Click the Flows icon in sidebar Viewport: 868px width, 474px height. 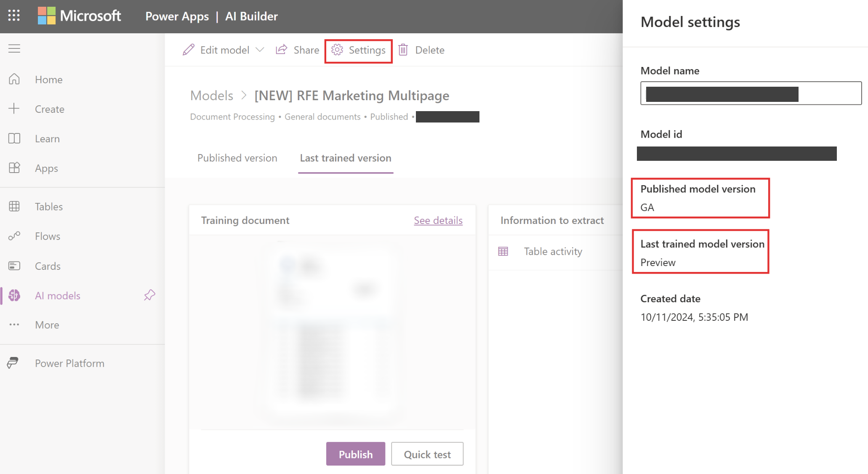point(15,236)
